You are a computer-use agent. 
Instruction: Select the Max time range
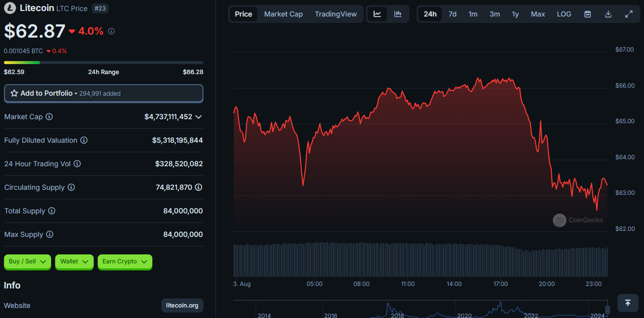click(538, 14)
